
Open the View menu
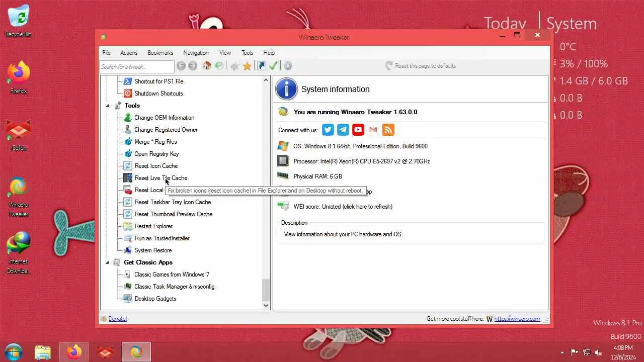(x=225, y=53)
